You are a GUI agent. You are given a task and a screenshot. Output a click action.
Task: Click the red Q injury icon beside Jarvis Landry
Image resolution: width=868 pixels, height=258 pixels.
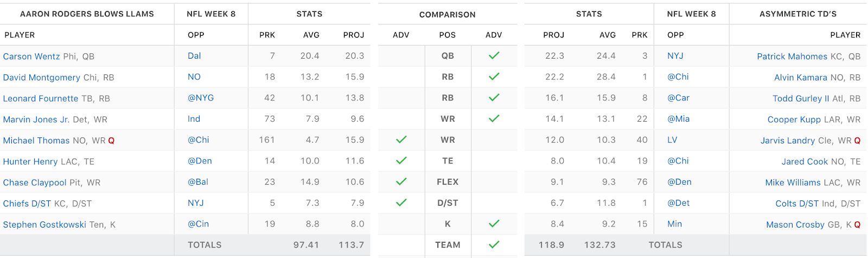(x=858, y=141)
